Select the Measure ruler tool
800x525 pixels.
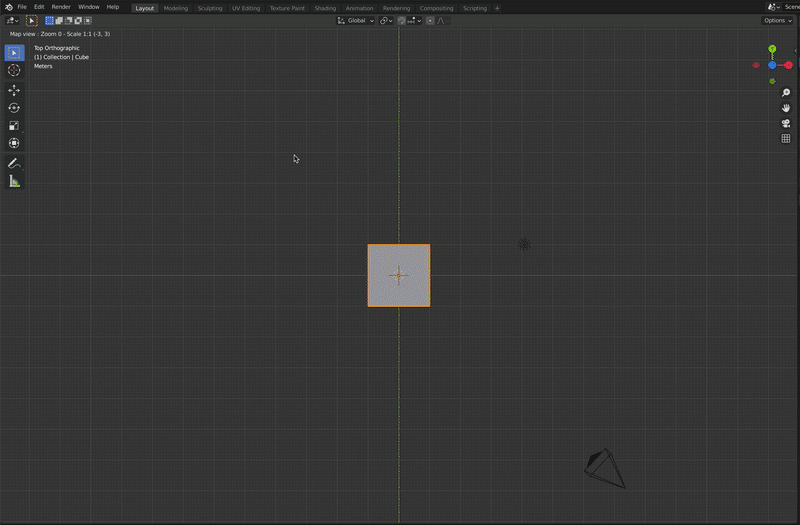coord(14,181)
